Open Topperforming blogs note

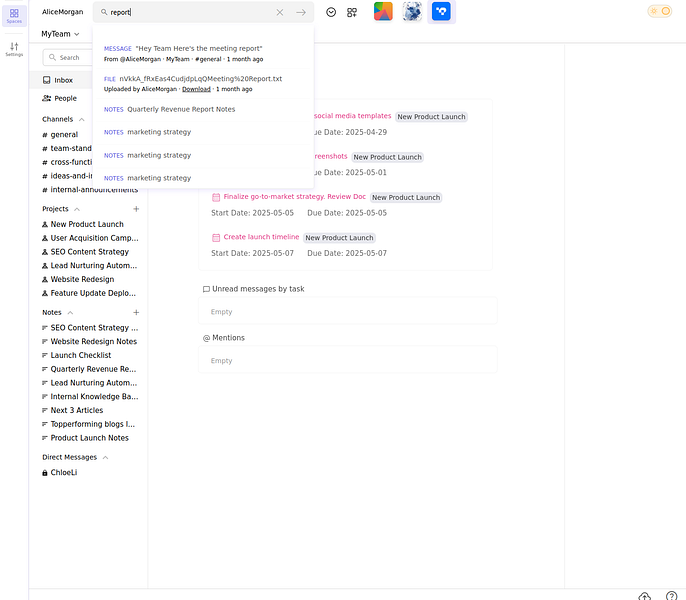tap(88, 424)
